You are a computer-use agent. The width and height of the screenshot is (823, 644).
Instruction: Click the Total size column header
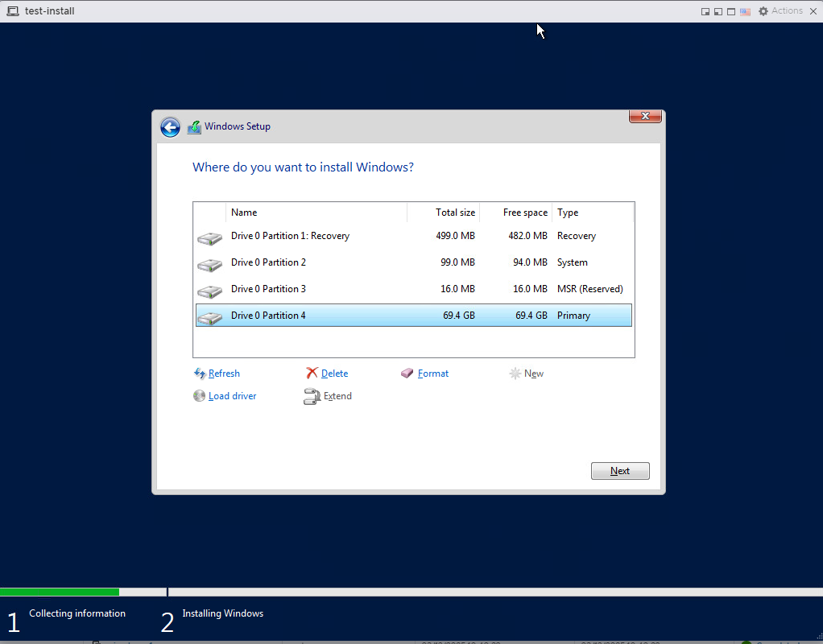[x=443, y=213]
